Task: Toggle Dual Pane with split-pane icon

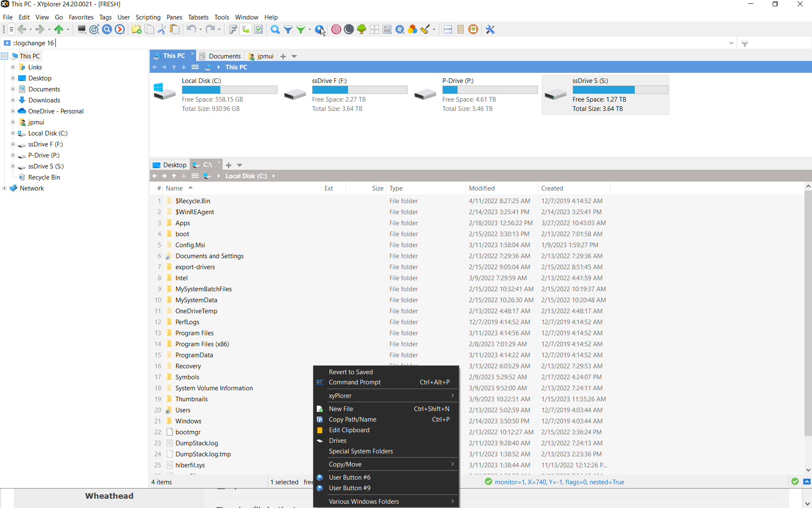Action: 448,29
